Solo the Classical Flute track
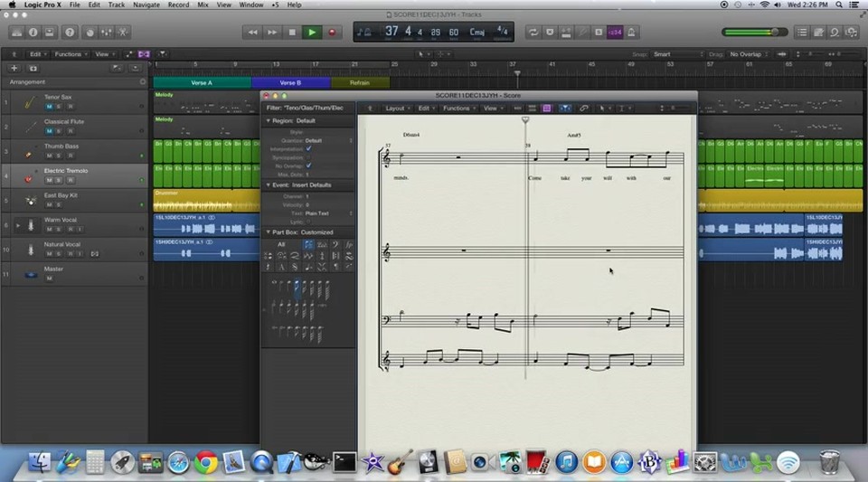 tap(59, 131)
